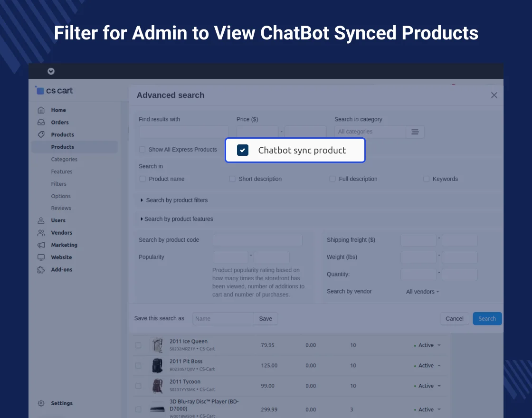
Task: Click the Search by product code field
Action: coord(257,240)
